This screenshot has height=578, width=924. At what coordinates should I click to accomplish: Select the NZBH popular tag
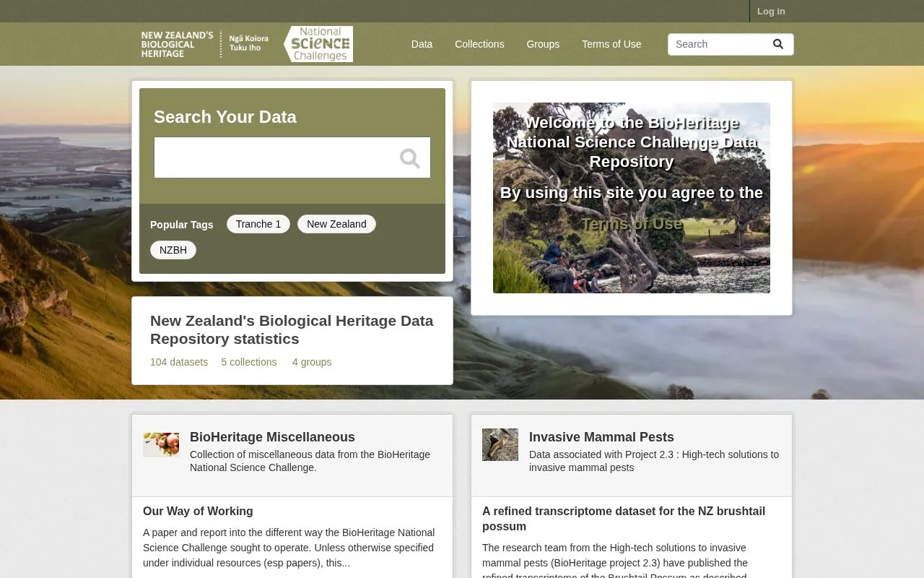pyautogui.click(x=173, y=250)
